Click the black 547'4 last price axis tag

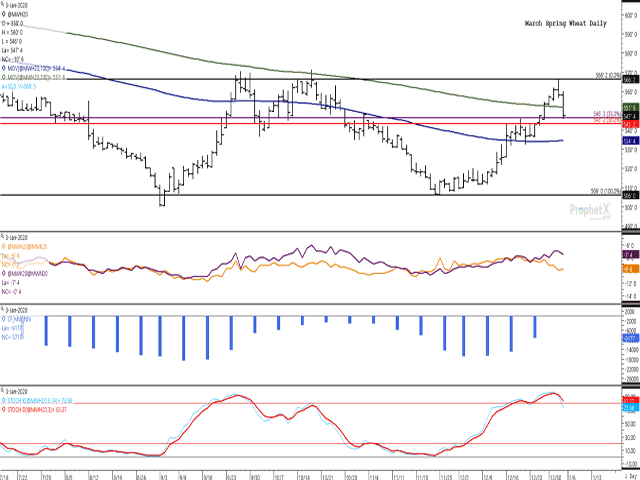click(630, 116)
